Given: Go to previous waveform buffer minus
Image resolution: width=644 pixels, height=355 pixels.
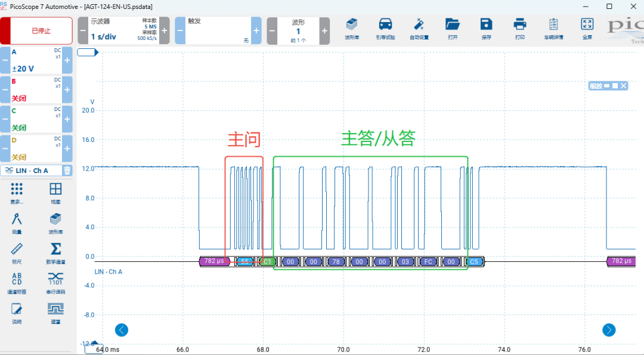Looking at the screenshot, I should click(272, 31).
